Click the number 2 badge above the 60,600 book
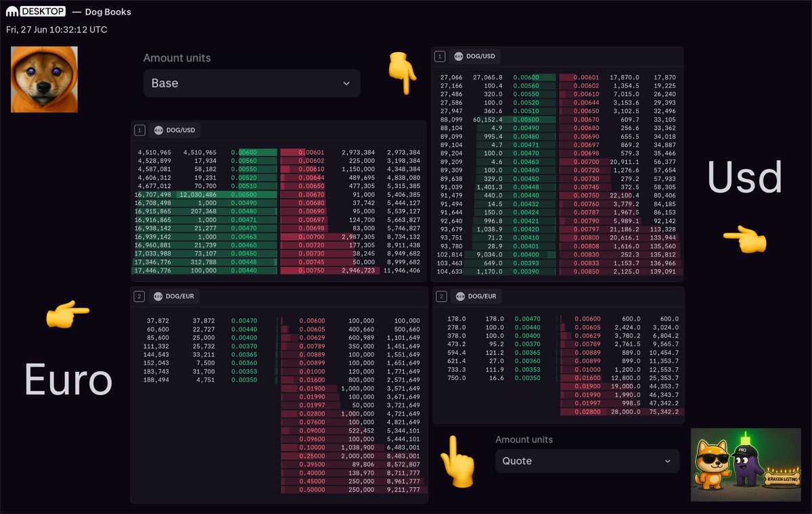This screenshot has width=812, height=514. click(x=139, y=296)
